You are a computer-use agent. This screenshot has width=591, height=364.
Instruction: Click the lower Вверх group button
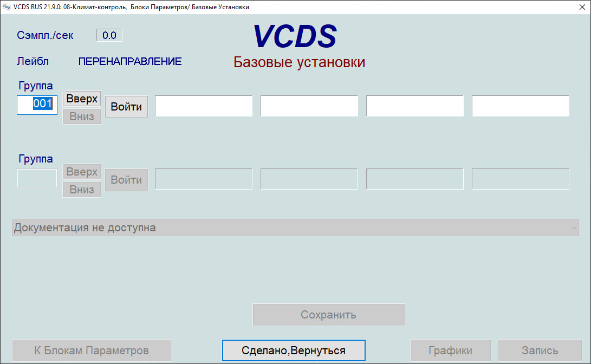(x=82, y=172)
